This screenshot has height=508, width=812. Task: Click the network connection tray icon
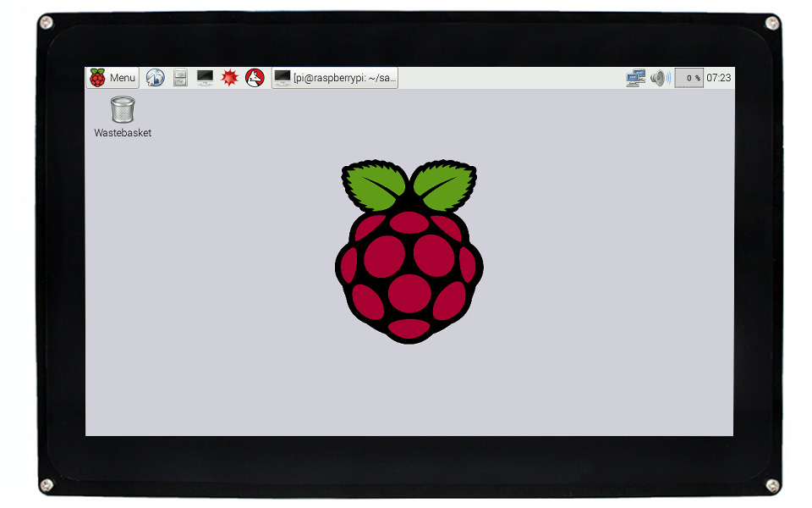pyautogui.click(x=635, y=78)
